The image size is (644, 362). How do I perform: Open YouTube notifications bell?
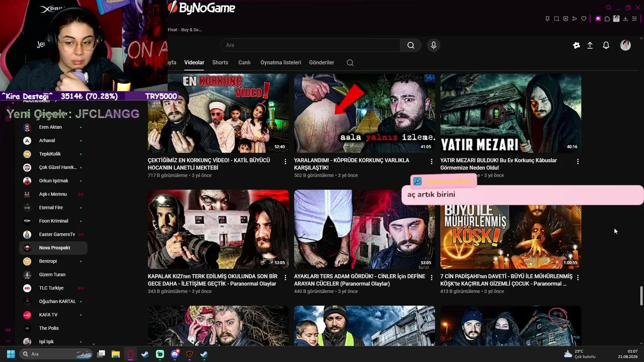tap(606, 45)
